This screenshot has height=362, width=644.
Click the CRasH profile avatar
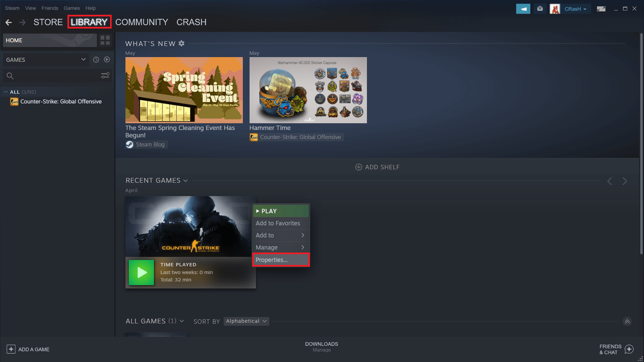coord(555,9)
